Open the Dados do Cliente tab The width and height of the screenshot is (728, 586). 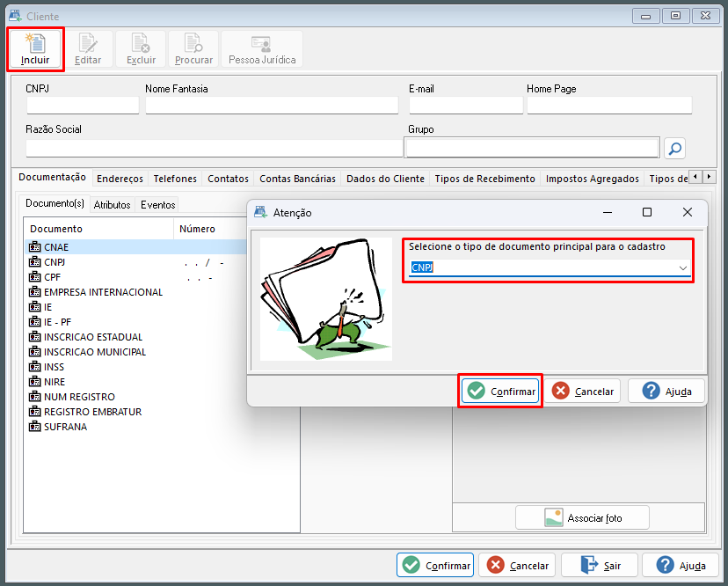385,179
